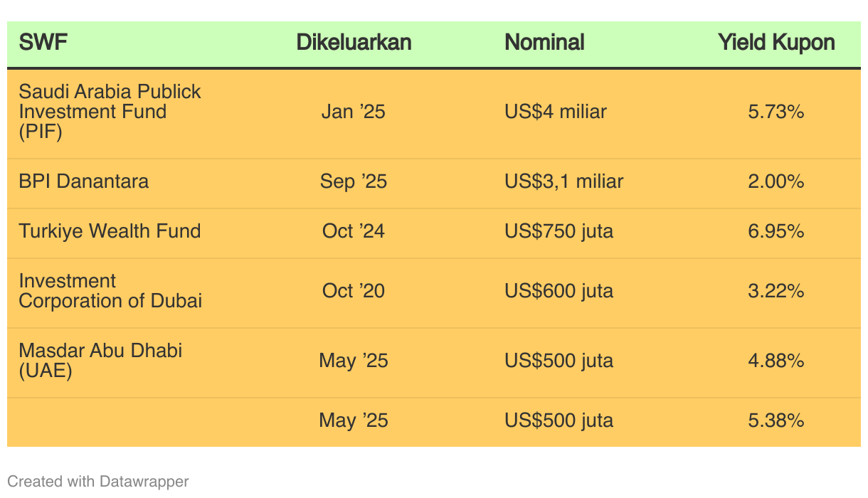Select the 5.38% yield in last row
This screenshot has height=498, width=868.
coord(776,420)
